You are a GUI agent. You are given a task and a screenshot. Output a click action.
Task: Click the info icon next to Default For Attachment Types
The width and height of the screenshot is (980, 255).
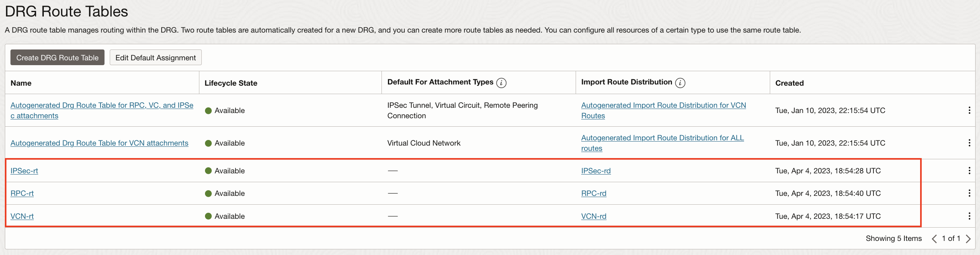[501, 82]
